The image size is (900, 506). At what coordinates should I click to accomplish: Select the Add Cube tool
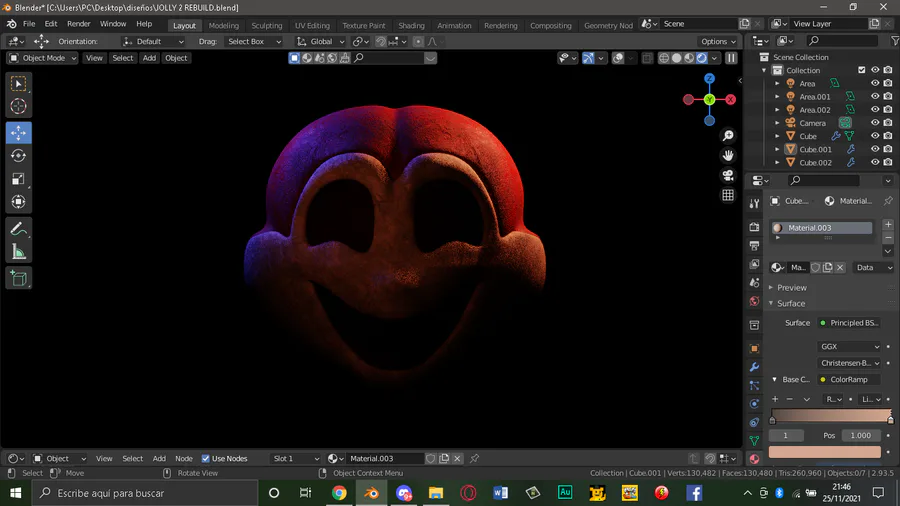18,279
